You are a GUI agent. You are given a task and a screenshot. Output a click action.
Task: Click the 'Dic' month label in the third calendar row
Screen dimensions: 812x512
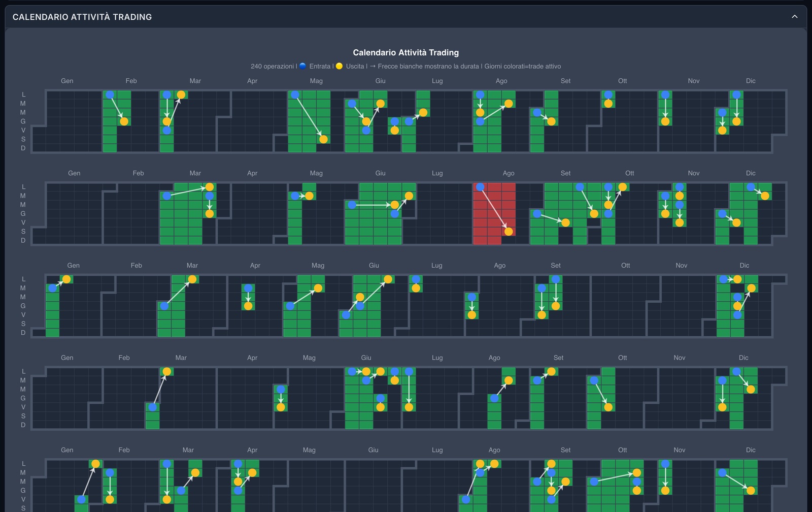745,265
